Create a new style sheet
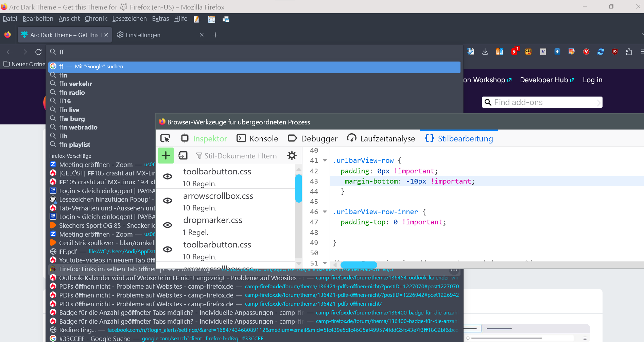The width and height of the screenshot is (644, 342). 166,156
